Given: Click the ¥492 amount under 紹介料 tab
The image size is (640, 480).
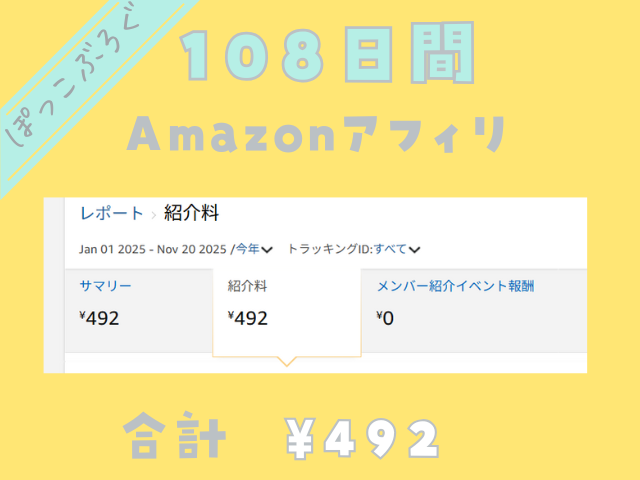Looking at the screenshot, I should [248, 319].
